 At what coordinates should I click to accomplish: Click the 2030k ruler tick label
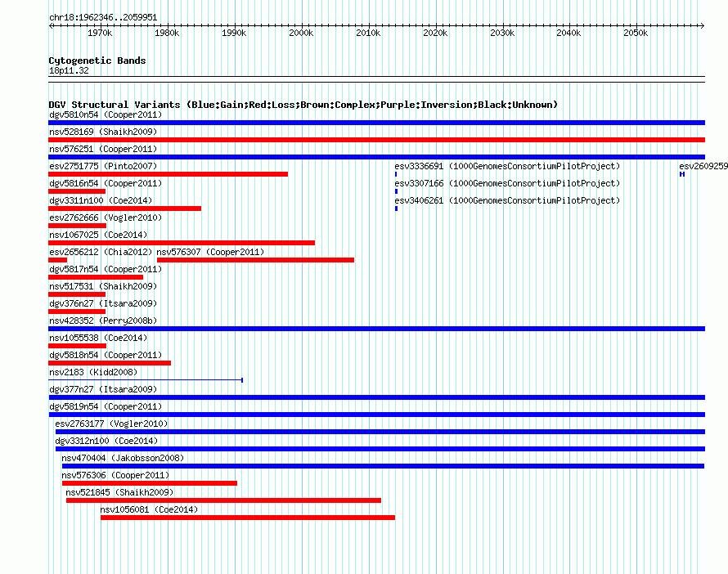click(x=502, y=33)
